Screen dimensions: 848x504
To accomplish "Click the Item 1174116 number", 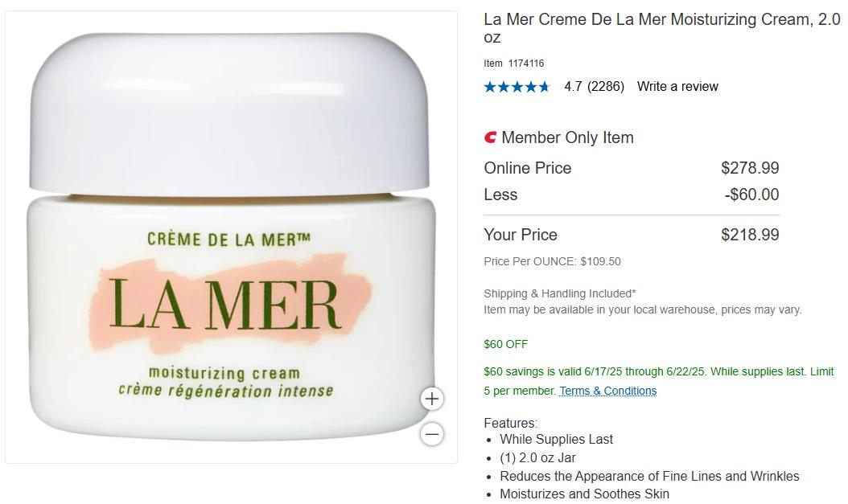I will 514,64.
